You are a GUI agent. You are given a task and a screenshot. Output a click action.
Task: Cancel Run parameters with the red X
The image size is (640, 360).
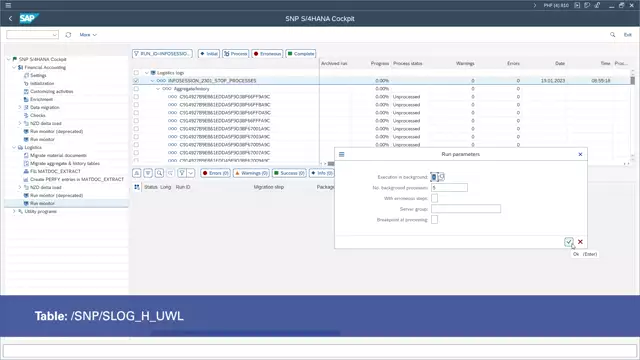click(x=580, y=242)
